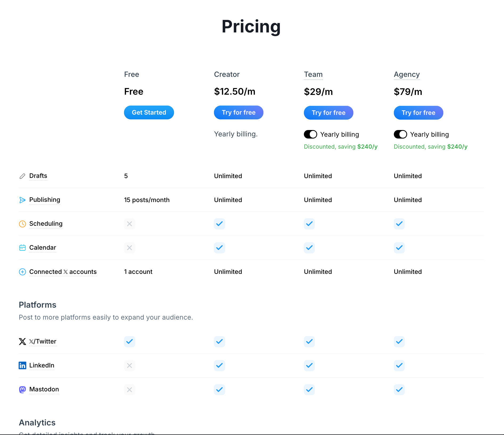The height and width of the screenshot is (435, 504).
Task: Toggle Yearly billing for Team plan
Action: point(310,134)
